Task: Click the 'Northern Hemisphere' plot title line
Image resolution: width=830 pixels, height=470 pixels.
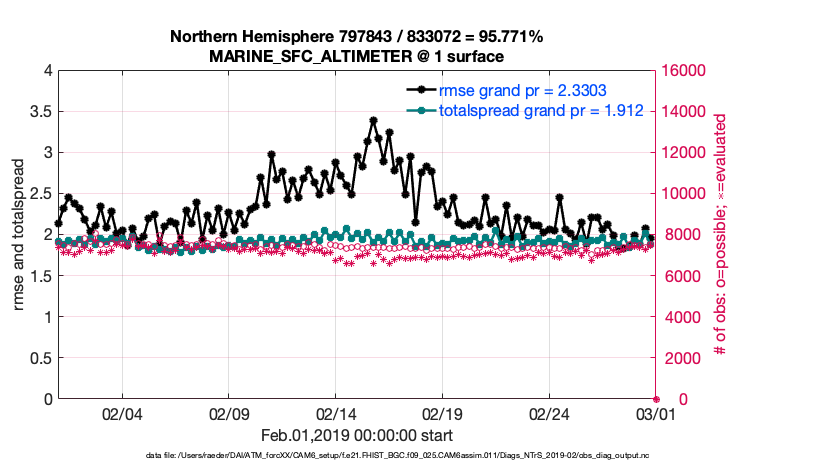Action: [x=356, y=37]
